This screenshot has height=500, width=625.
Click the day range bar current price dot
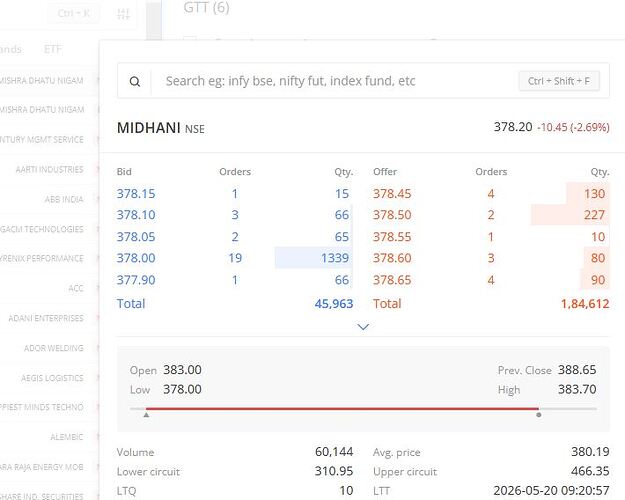coord(539,415)
